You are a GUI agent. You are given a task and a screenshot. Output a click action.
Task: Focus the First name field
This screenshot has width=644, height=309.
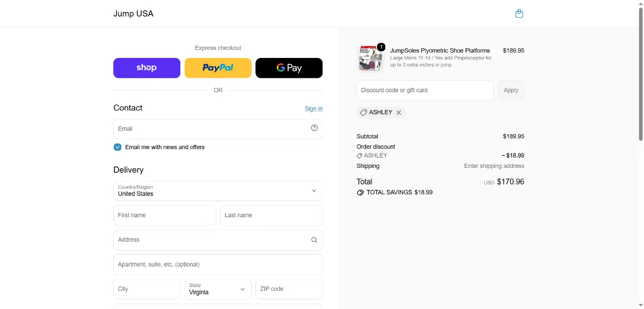pyautogui.click(x=164, y=216)
